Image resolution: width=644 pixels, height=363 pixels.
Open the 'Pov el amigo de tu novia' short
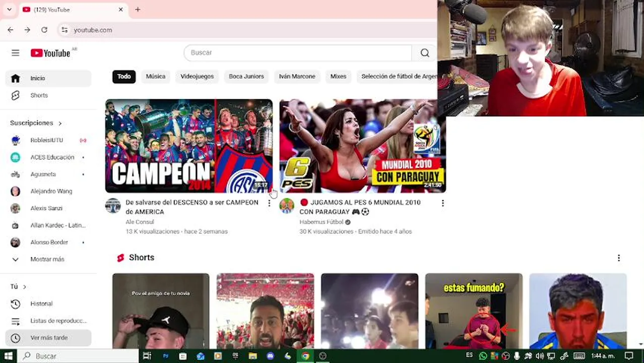coord(161,311)
